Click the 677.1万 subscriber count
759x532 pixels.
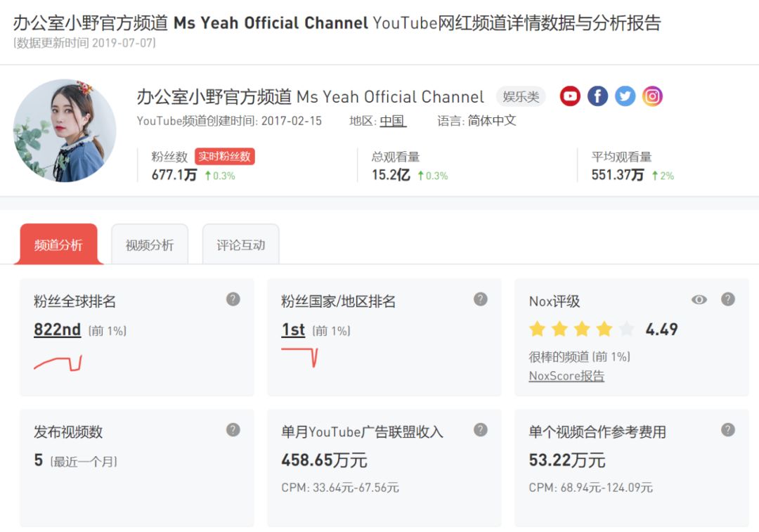(x=174, y=175)
